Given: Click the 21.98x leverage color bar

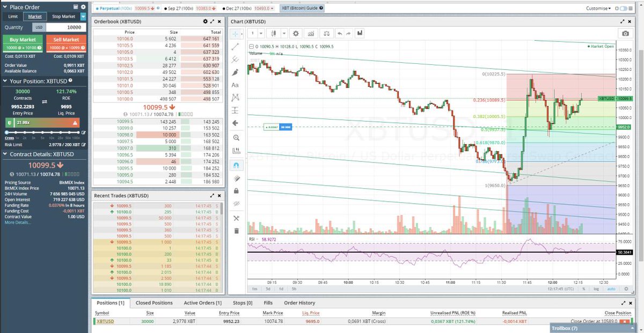Looking at the screenshot, I should click(43, 123).
